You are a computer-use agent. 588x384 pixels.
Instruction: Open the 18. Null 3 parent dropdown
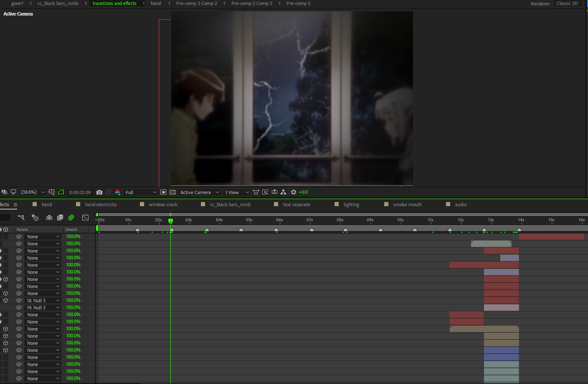tap(43, 301)
